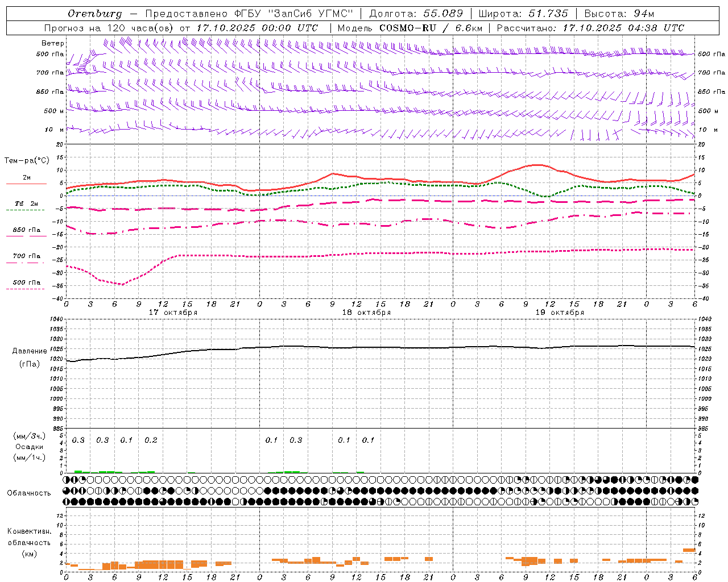Click the Orenburg station title
Viewport: 728px width, 582px height.
pyautogui.click(x=95, y=14)
